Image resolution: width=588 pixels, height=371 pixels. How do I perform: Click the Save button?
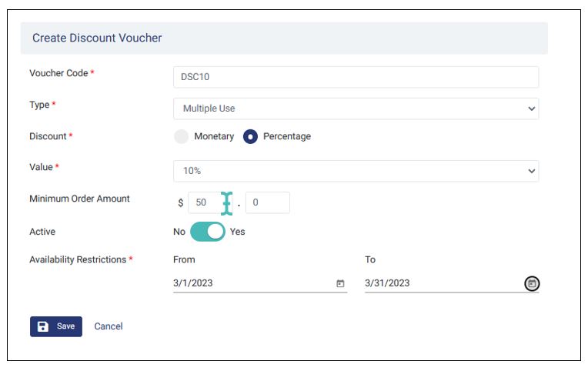(x=56, y=326)
